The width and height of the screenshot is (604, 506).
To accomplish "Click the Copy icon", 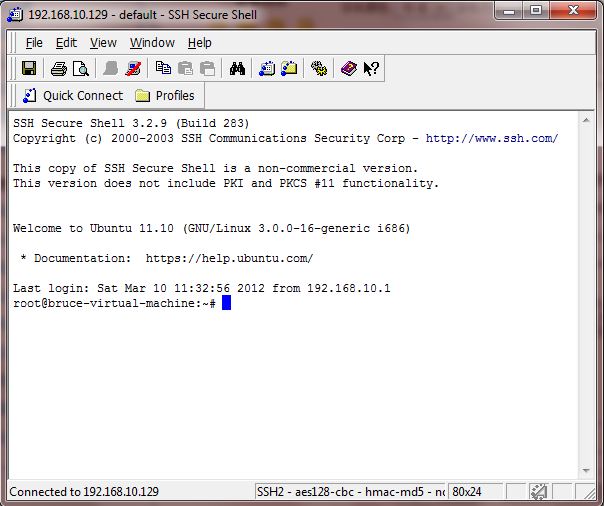I will (163, 69).
